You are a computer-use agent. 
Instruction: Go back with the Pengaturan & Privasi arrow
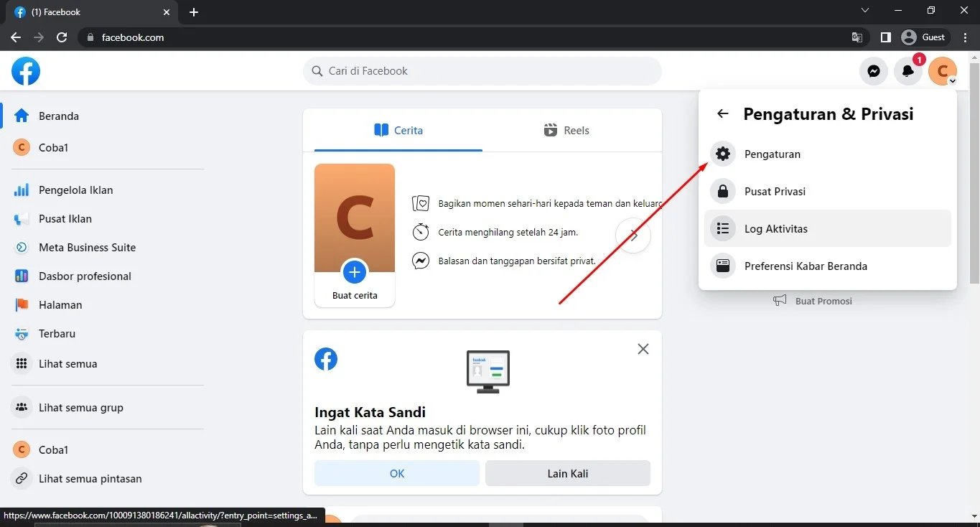723,113
